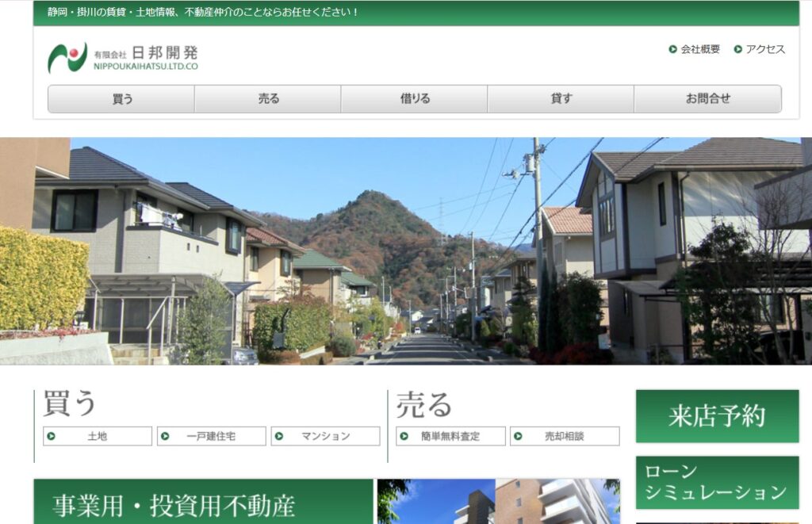Go to the お問合せ contact page

click(707, 99)
